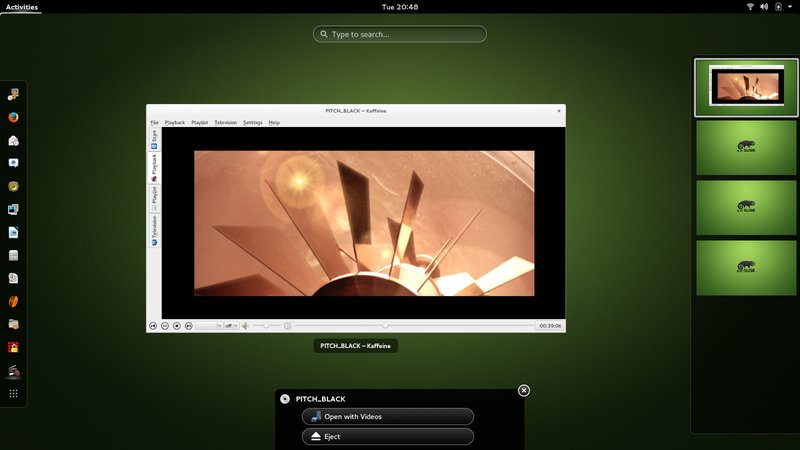This screenshot has height=450, width=800.
Task: Switch to the second workspace thumbnail
Action: [x=746, y=147]
